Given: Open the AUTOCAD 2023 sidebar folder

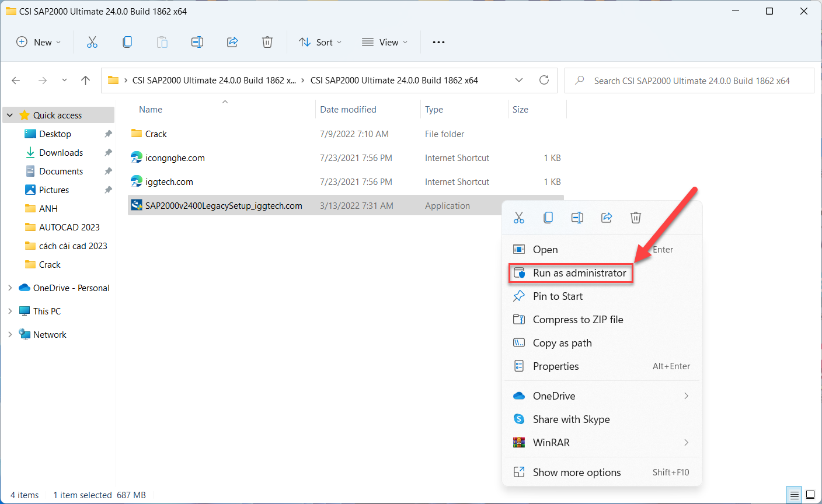Looking at the screenshot, I should [69, 228].
